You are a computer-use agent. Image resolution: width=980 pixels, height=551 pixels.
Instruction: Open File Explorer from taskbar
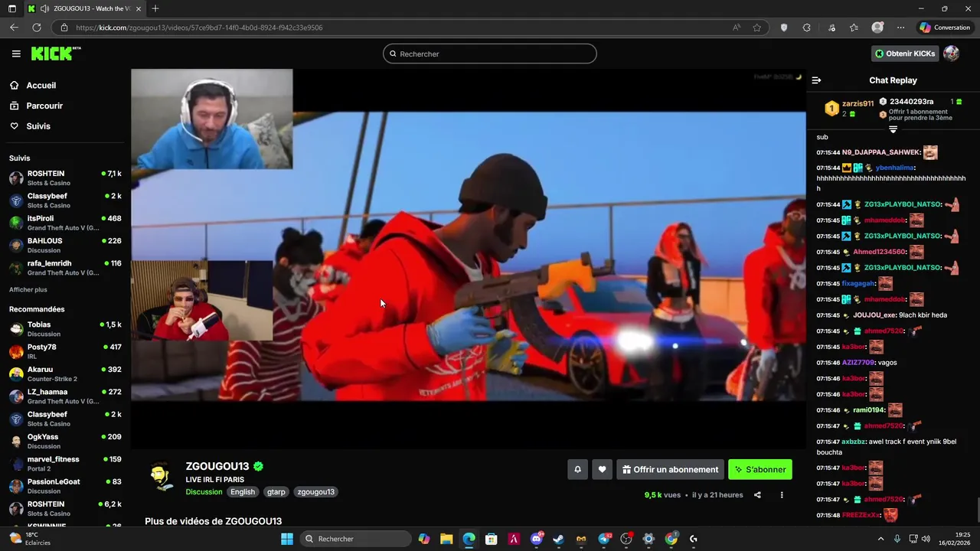tap(446, 539)
